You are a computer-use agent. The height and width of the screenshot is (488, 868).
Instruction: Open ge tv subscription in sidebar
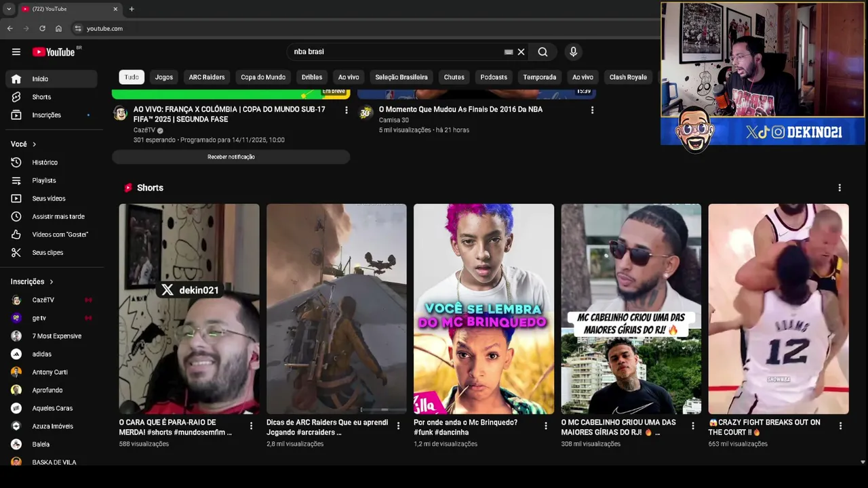(51, 318)
